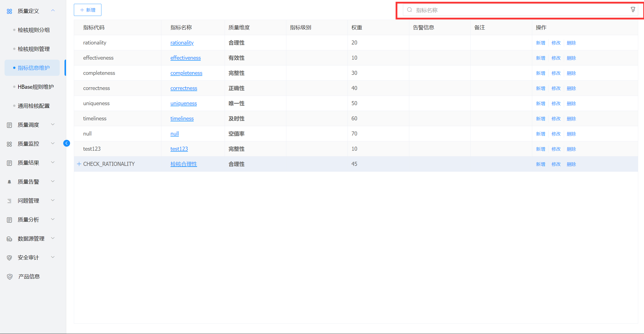Collapse the 质量定义 menu chevron
Viewport: 644px width, 334px height.
coord(53,10)
